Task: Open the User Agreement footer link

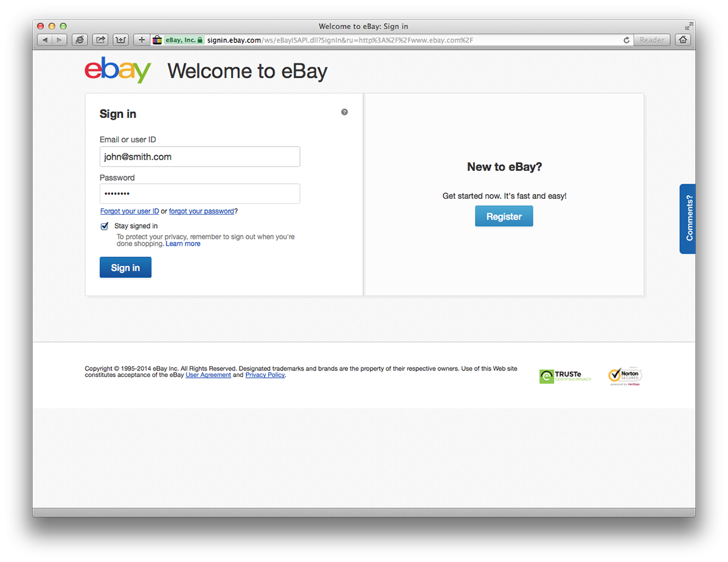Action: pos(208,375)
